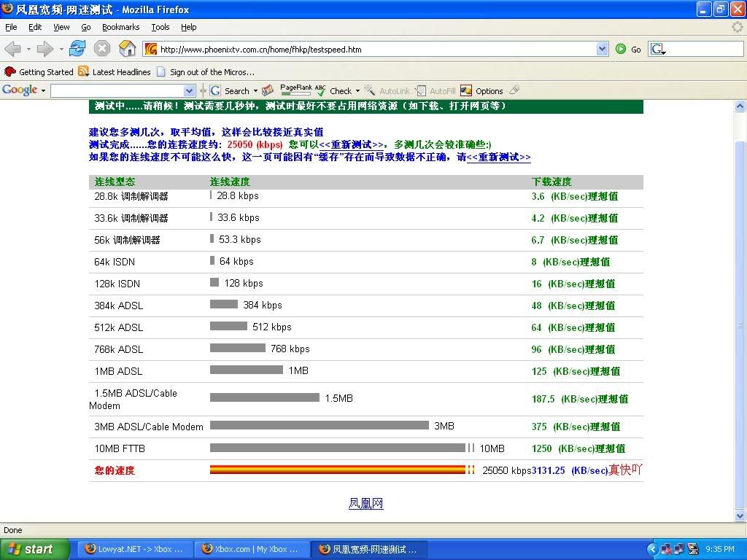Click the Google Toolbar Search button
The width and height of the screenshot is (747, 560).
pos(230,91)
